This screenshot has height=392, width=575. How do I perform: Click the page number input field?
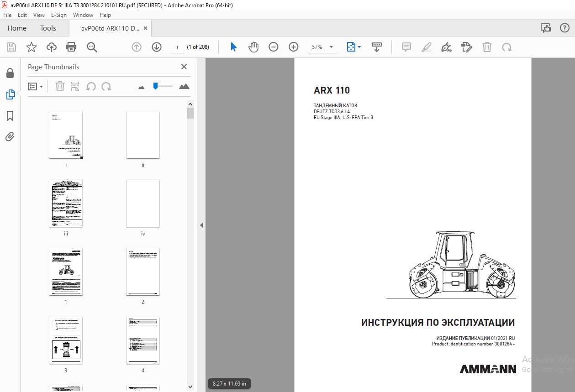[177, 47]
